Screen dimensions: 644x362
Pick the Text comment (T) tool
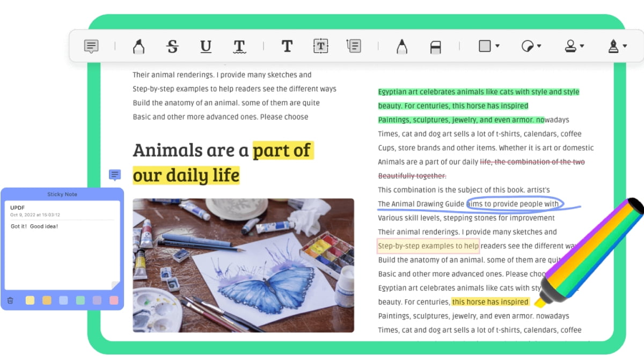pyautogui.click(x=287, y=47)
